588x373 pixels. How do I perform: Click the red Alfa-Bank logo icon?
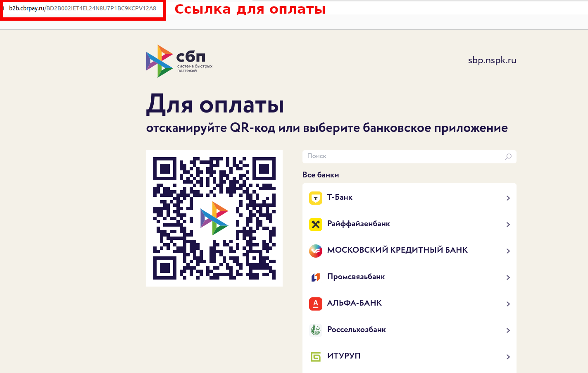tap(315, 304)
